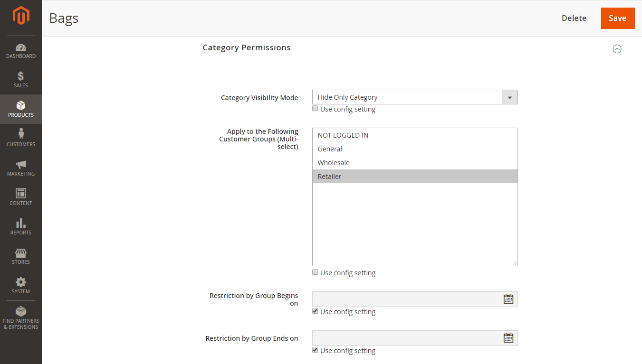Collapse the Category Permissions section

point(617,49)
